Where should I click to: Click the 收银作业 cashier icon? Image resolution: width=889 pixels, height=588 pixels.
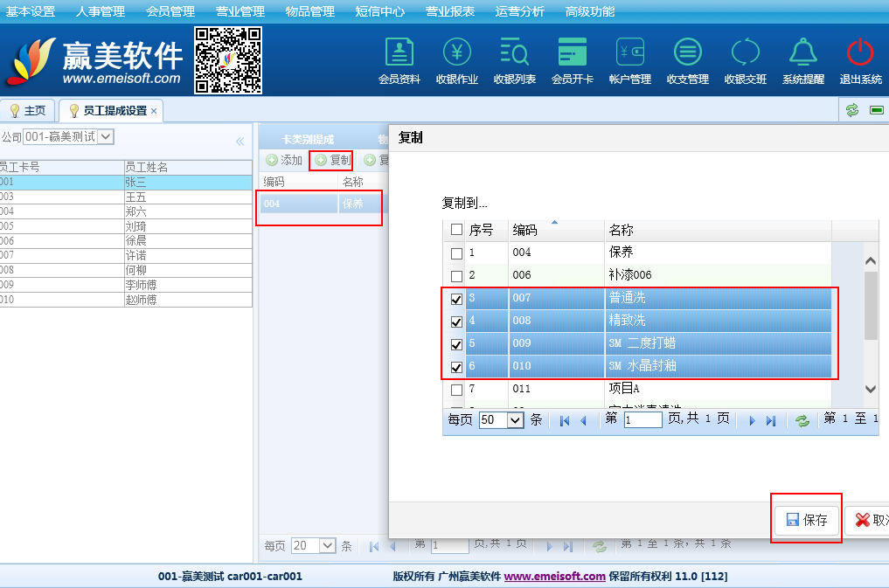pyautogui.click(x=456, y=54)
